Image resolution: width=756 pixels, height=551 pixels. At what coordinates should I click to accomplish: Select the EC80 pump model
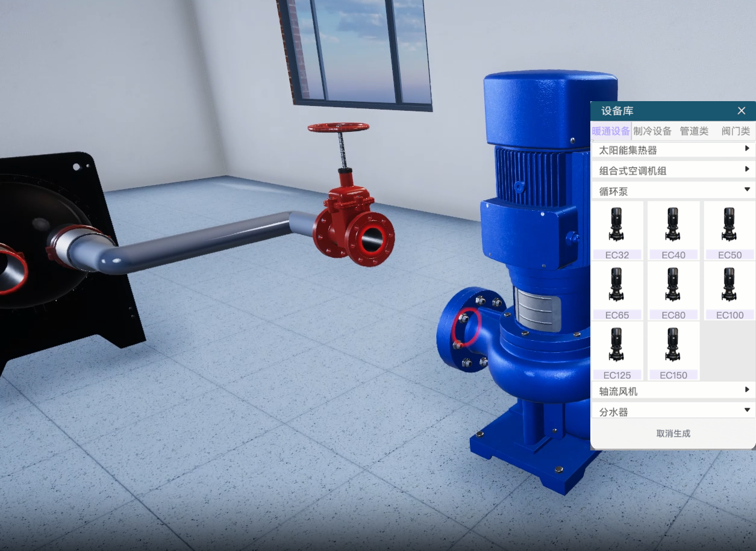coord(673,285)
